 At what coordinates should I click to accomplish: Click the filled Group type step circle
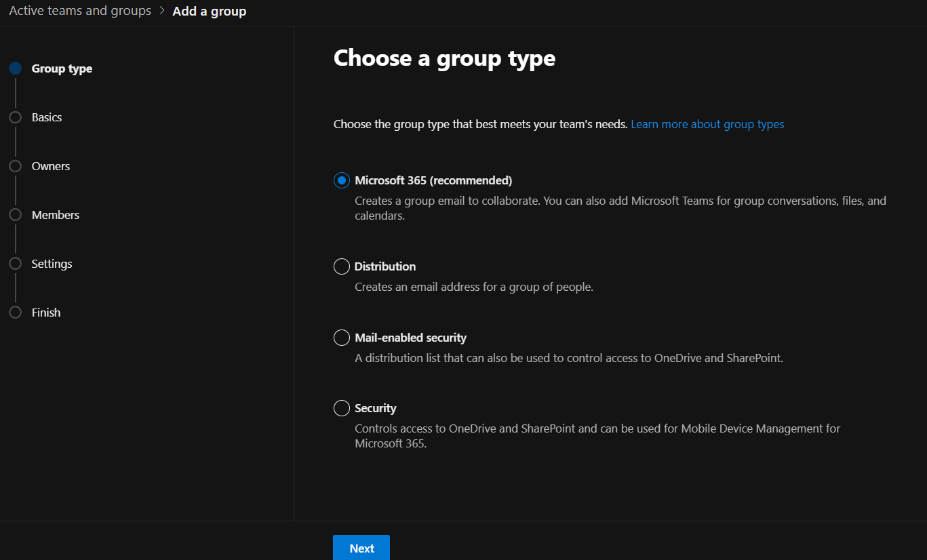point(15,68)
